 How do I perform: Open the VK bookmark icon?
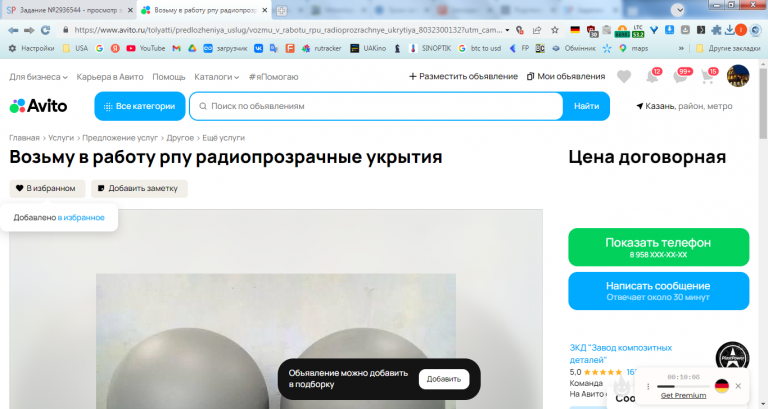[259, 48]
